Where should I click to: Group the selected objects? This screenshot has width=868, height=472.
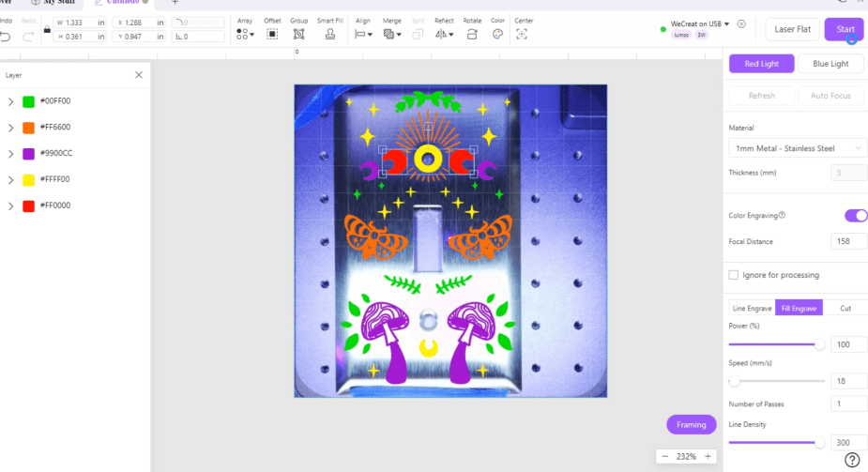[x=298, y=34]
